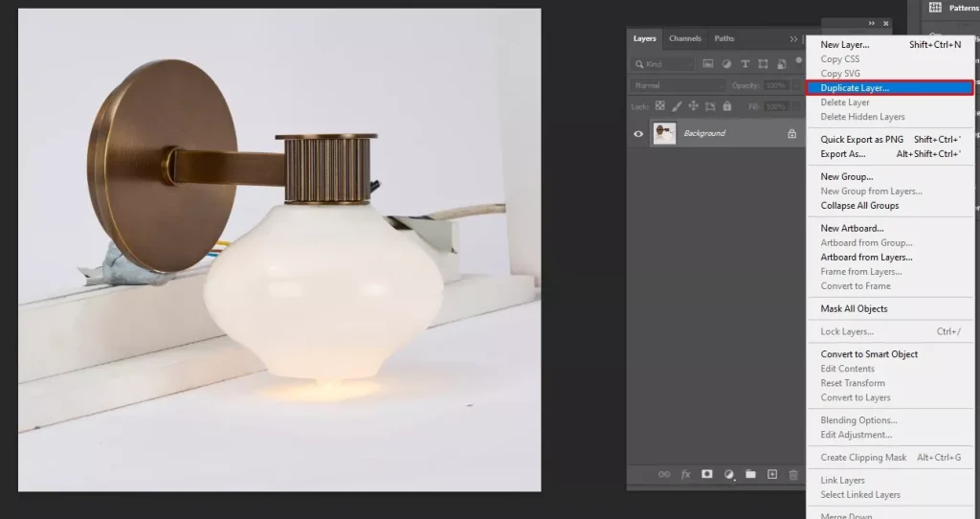The image size is (980, 519).
Task: Create a new group folder icon
Action: [x=750, y=474]
